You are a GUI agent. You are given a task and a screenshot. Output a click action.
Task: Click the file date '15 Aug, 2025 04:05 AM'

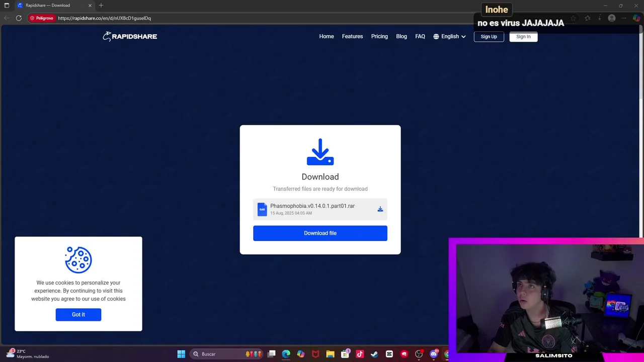(291, 213)
